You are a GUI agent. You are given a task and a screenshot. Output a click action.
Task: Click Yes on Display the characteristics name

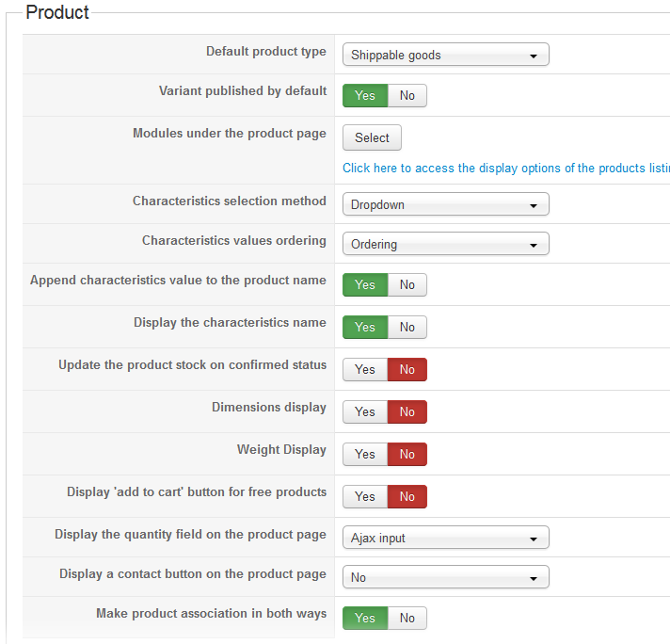click(x=365, y=327)
